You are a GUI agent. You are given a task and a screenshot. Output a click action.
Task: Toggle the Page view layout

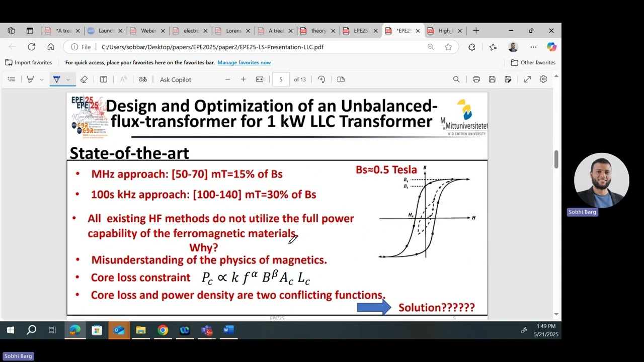[341, 79]
